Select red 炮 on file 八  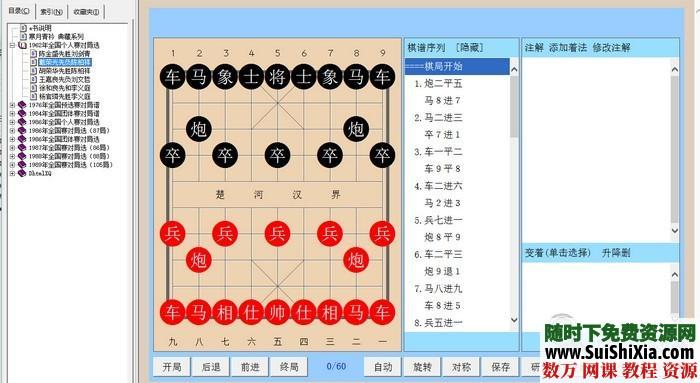[x=199, y=260]
